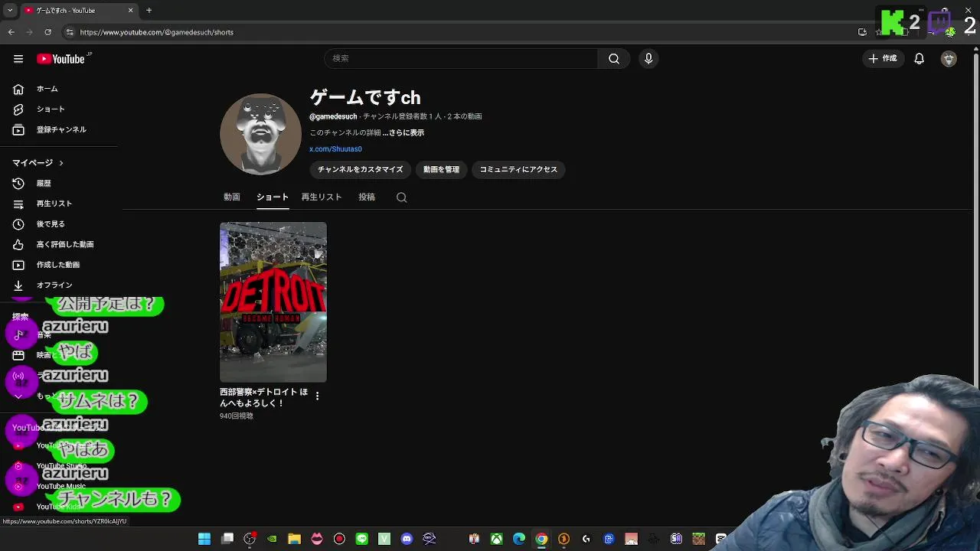Open the x.com/Shuutas0 link
Image resolution: width=980 pixels, height=551 pixels.
coord(335,149)
